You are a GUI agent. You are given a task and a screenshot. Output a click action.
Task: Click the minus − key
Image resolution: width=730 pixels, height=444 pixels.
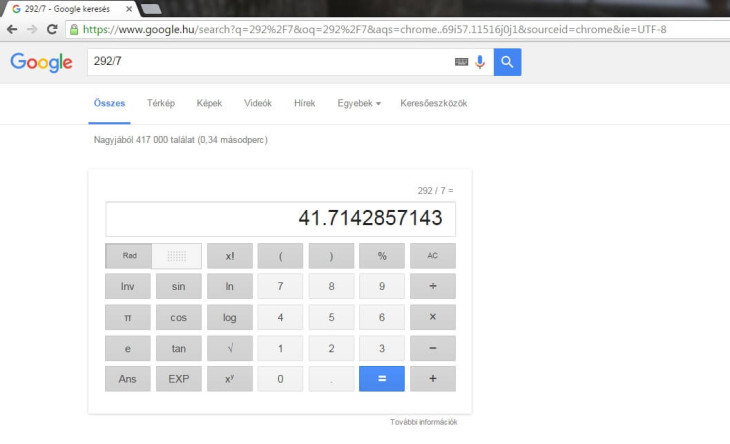433,348
